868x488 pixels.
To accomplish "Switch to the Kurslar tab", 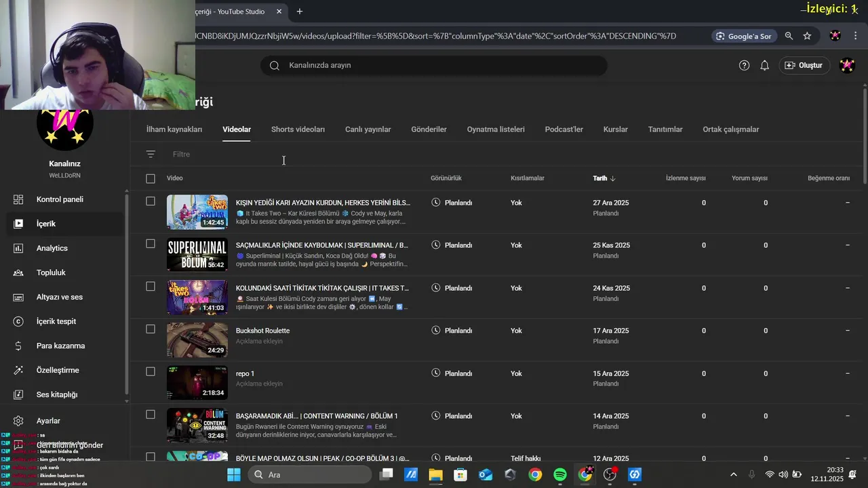I will pos(616,129).
